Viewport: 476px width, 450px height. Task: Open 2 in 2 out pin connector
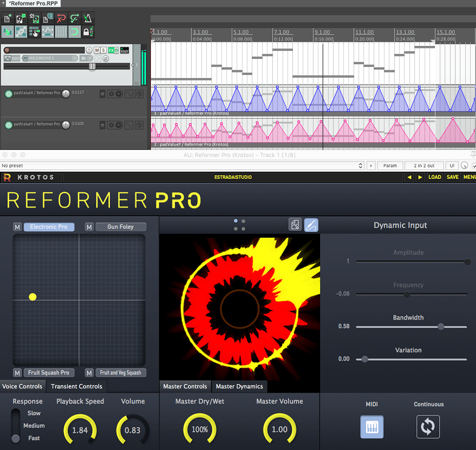coord(424,165)
